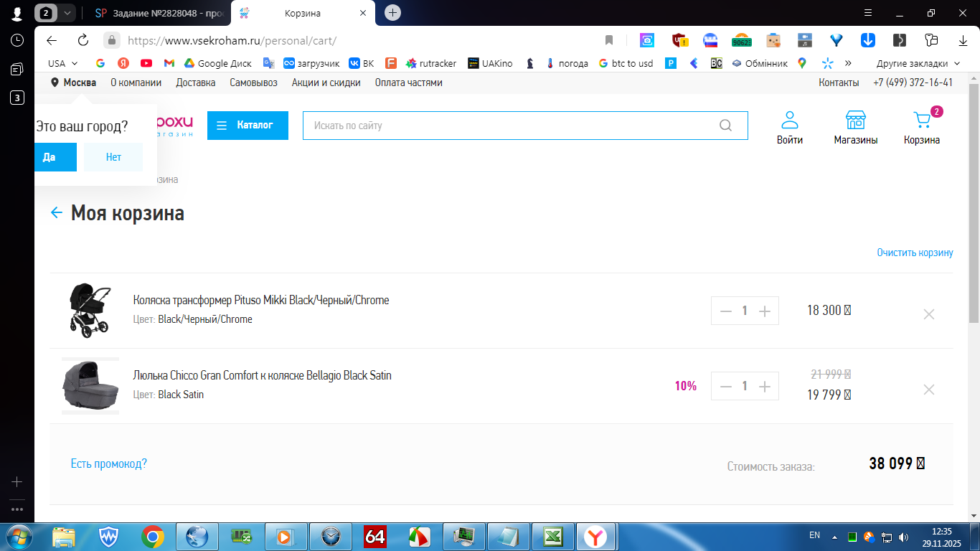
Task: Open the Google Диск bookmark
Action: click(218, 63)
